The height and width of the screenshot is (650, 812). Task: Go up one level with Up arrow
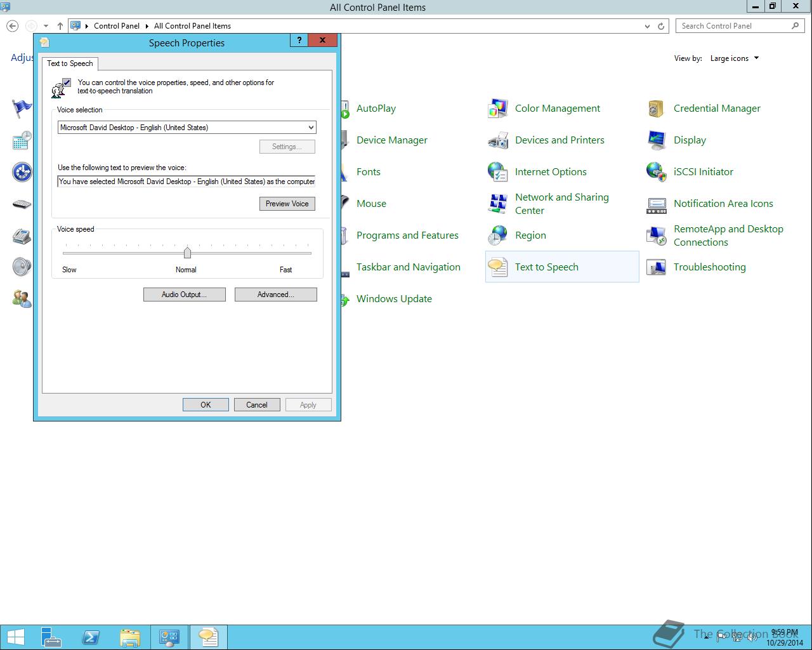(60, 26)
